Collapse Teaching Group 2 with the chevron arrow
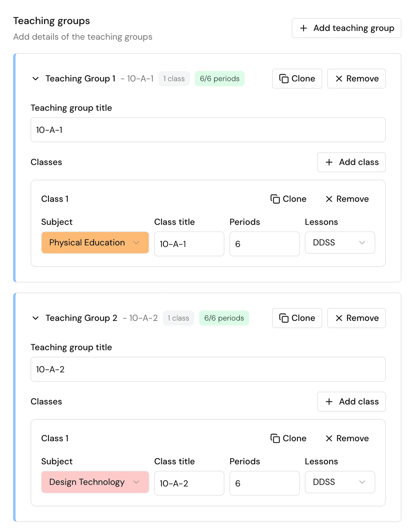412x532 pixels. coord(35,318)
